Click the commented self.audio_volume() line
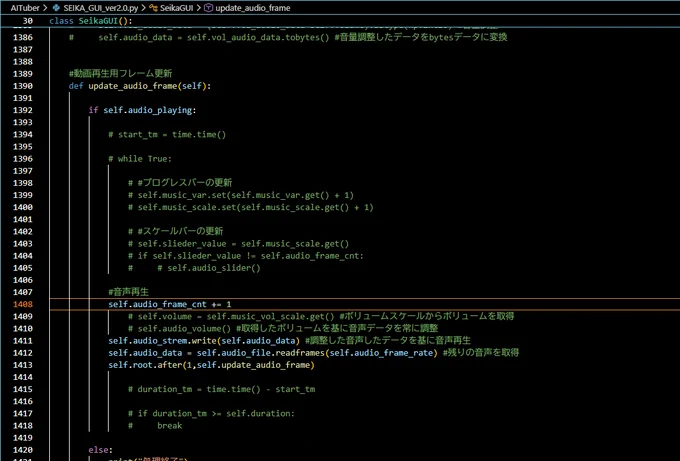 click(x=283, y=328)
